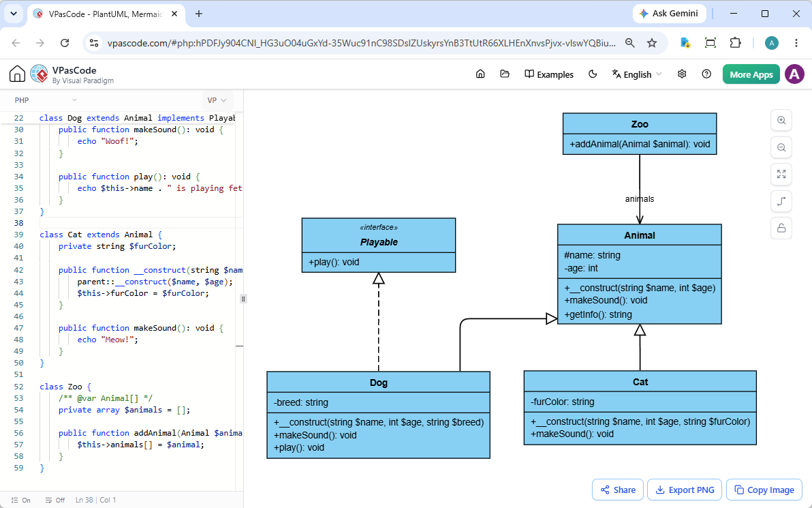This screenshot has height=508, width=812.
Task: Select the VPasCode browser tab
Action: coord(105,14)
